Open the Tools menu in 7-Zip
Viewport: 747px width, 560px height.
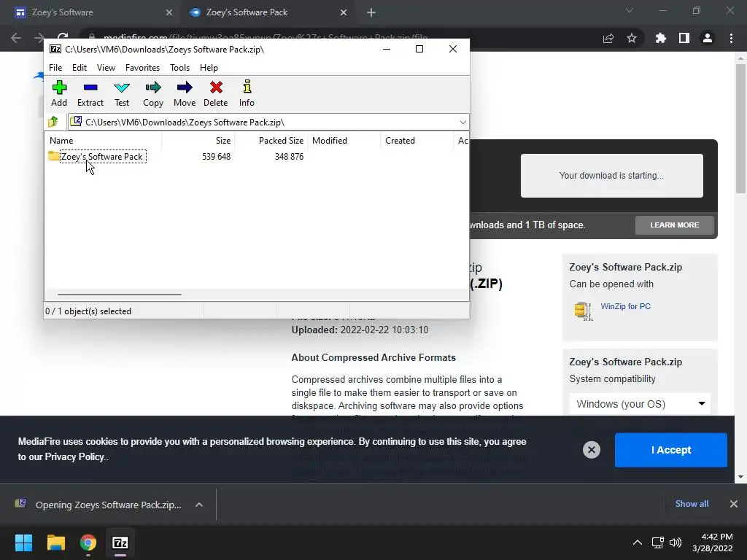(179, 68)
